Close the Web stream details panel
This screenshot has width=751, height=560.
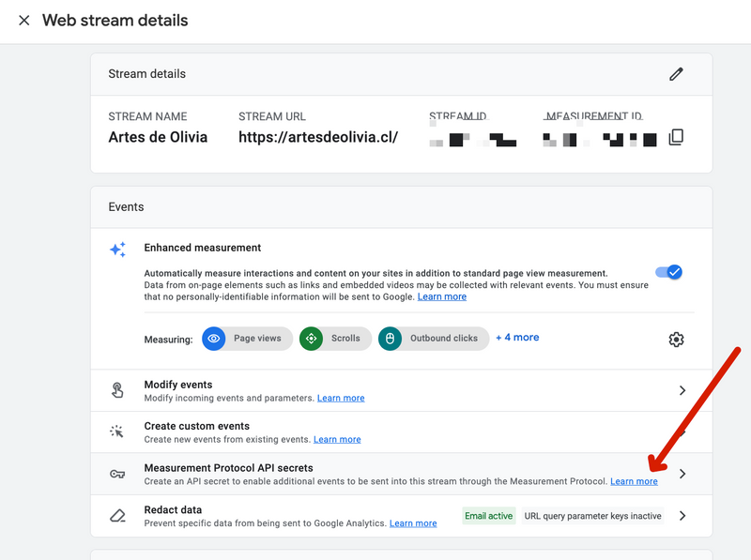pos(24,21)
